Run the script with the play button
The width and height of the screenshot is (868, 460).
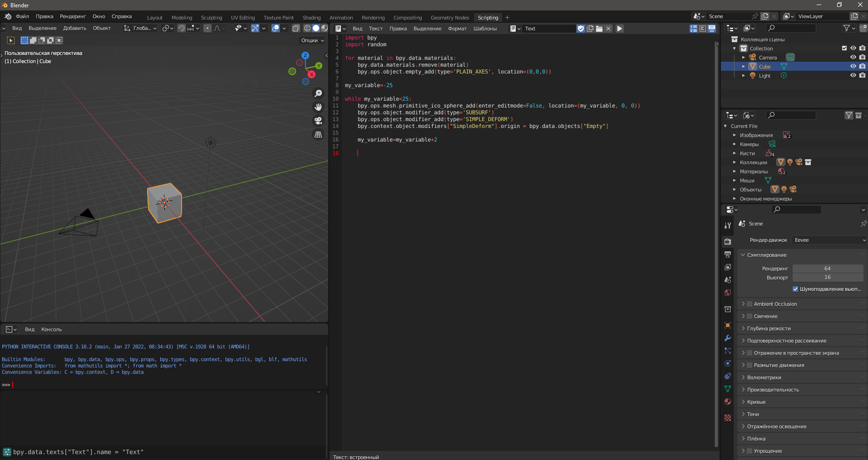click(620, 29)
